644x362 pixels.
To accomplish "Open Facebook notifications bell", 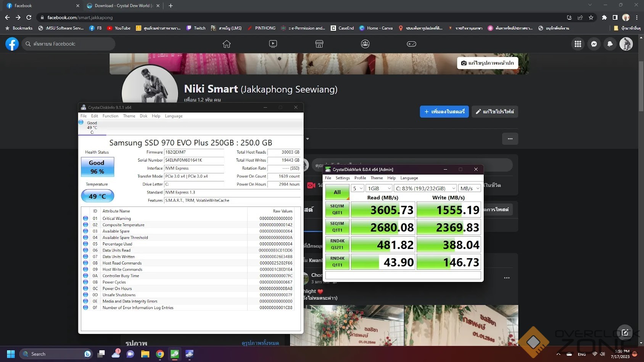I will (x=610, y=44).
